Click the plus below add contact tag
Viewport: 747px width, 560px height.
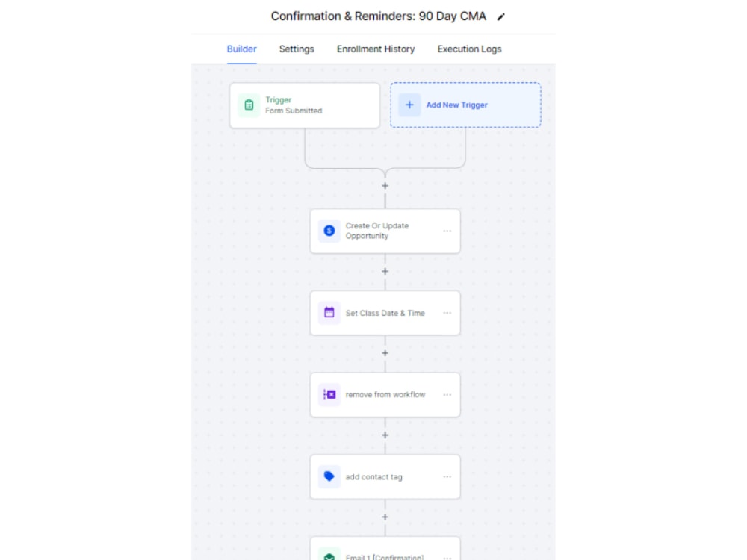385,517
